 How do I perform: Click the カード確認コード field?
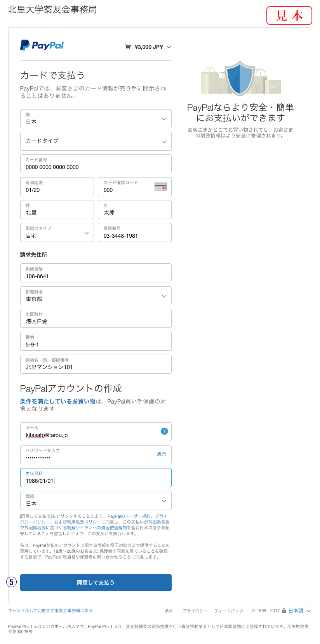[x=135, y=186]
